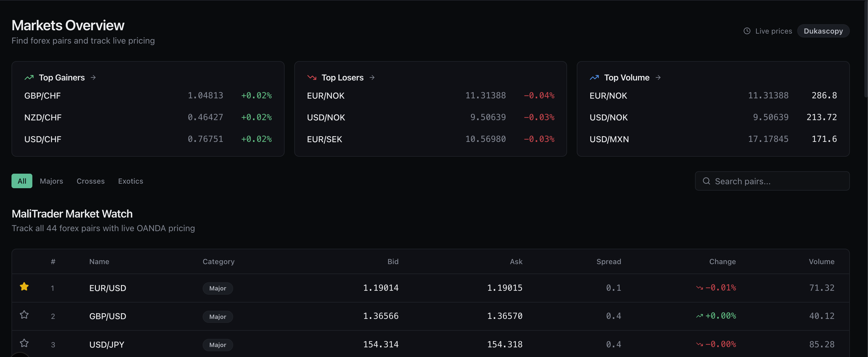Click the Top Gainers trend arrow icon
868x357 pixels.
29,77
